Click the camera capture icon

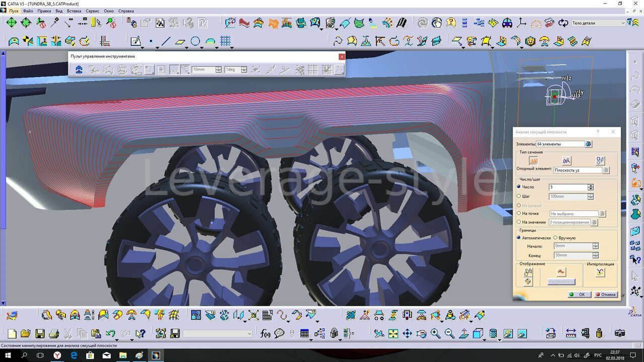click(620, 333)
